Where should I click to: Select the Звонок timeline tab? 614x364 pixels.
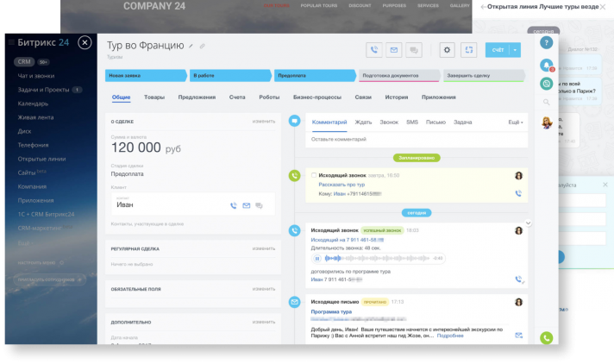(389, 122)
